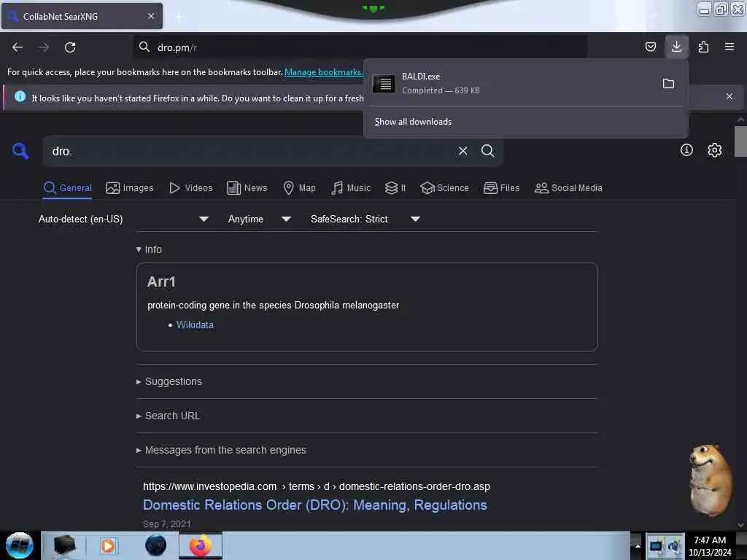Focus the address bar showing dro.pm/r
This screenshot has height=560, width=747.
360,47
